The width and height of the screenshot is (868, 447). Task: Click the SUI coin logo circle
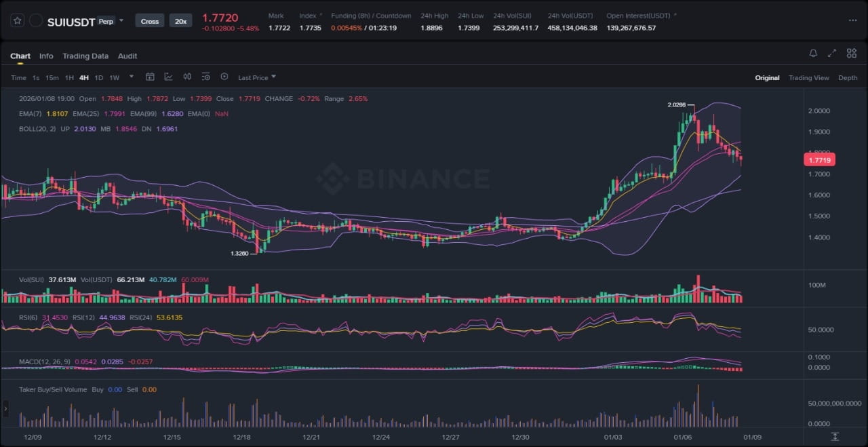pos(36,21)
